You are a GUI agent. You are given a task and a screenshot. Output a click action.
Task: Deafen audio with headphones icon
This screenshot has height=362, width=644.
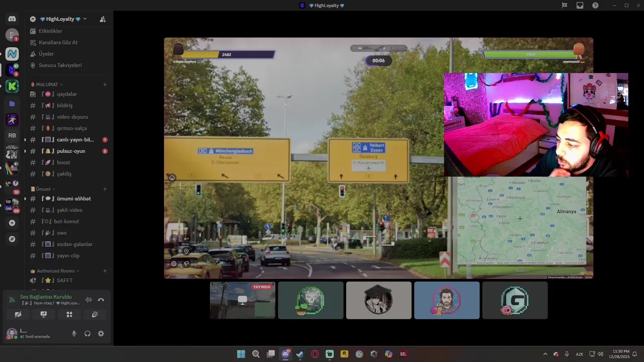point(88,333)
